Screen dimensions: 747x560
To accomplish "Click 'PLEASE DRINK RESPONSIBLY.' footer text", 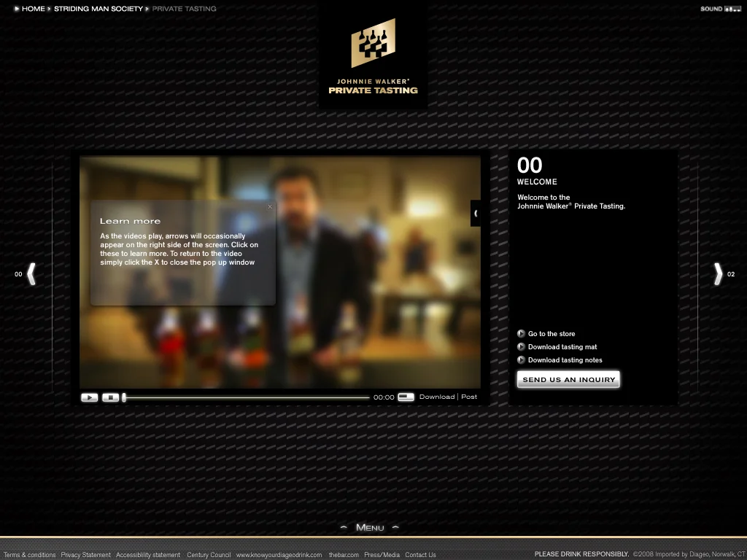I will [581, 554].
